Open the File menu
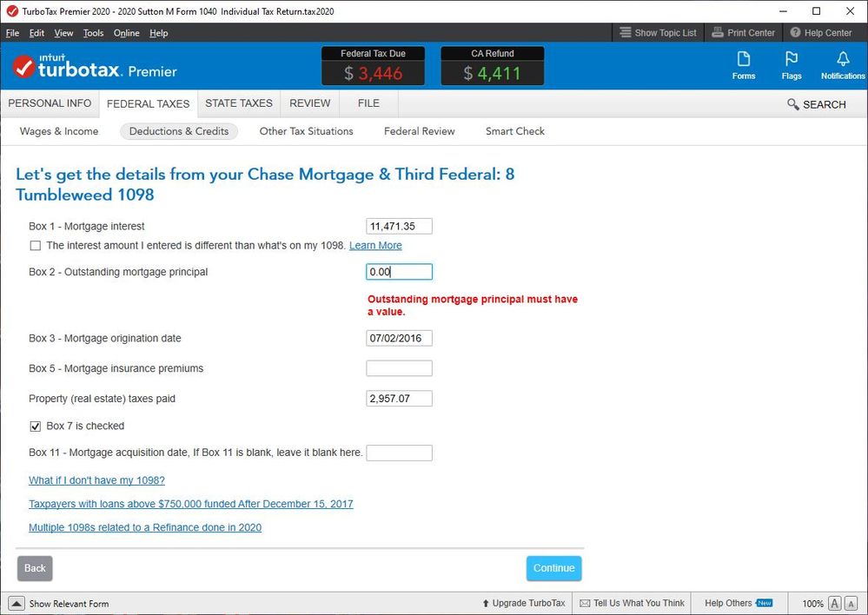The width and height of the screenshot is (868, 615). pyautogui.click(x=12, y=33)
